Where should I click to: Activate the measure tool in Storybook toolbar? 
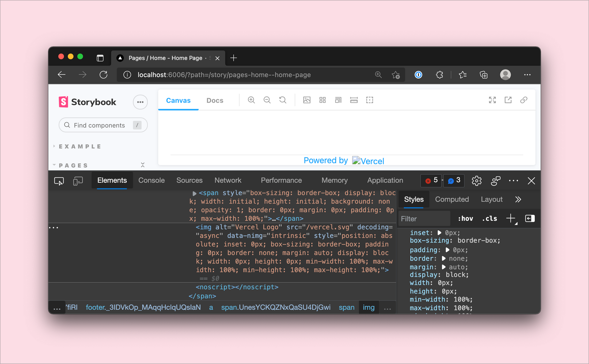pyautogui.click(x=354, y=100)
